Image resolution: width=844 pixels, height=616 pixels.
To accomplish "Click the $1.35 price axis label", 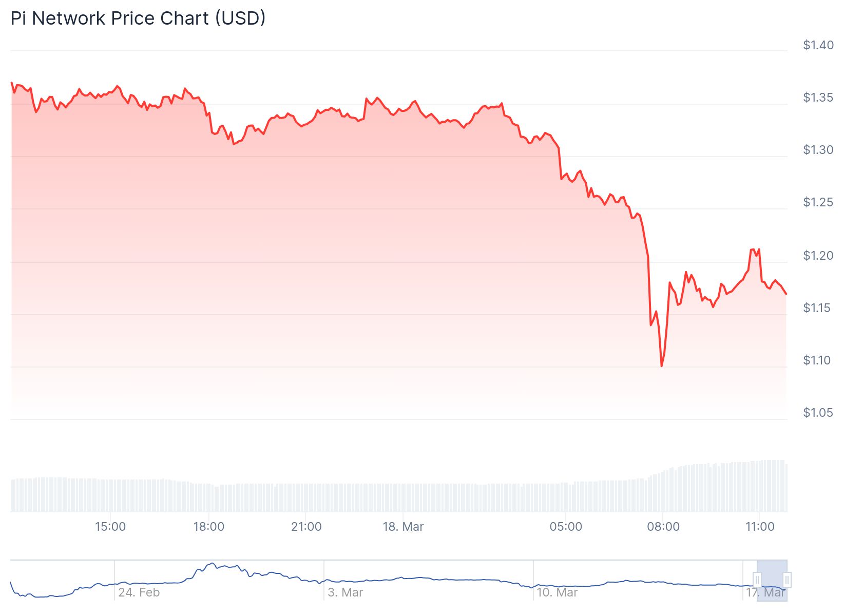I will [818, 98].
